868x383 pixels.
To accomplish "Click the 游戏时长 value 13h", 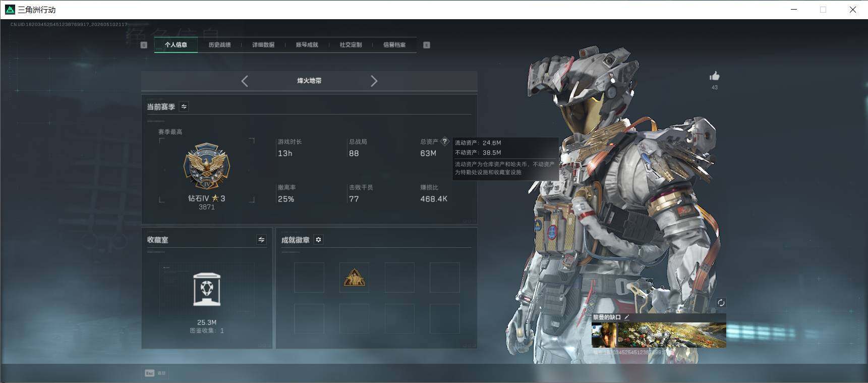I will [x=285, y=153].
